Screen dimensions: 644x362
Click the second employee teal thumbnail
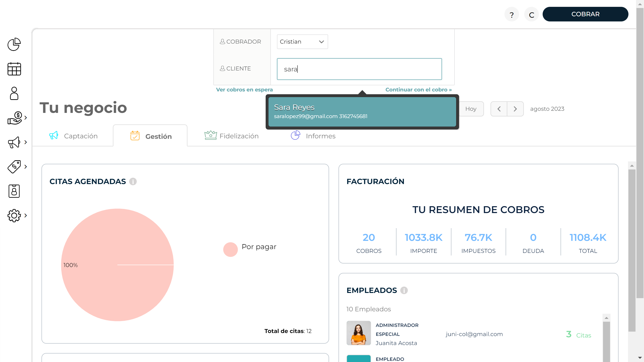coord(359,358)
